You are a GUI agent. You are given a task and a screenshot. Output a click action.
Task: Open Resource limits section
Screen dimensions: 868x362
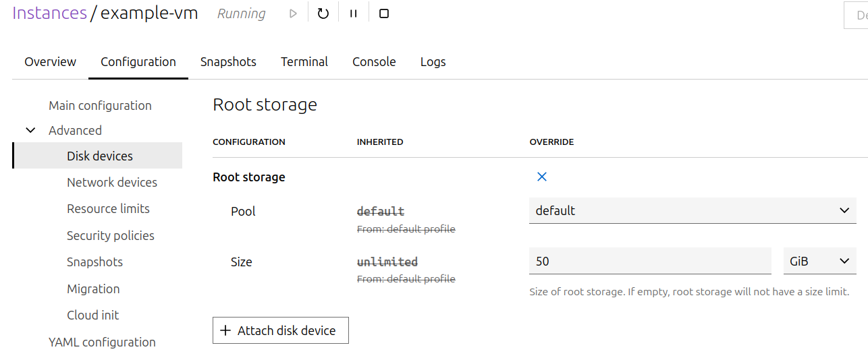click(x=108, y=209)
